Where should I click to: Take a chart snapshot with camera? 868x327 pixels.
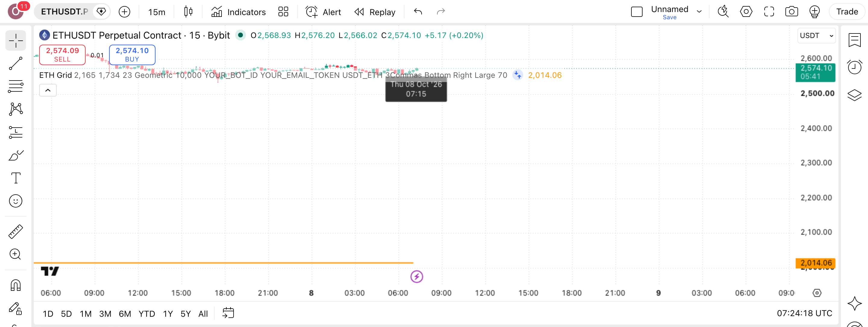pyautogui.click(x=791, y=12)
